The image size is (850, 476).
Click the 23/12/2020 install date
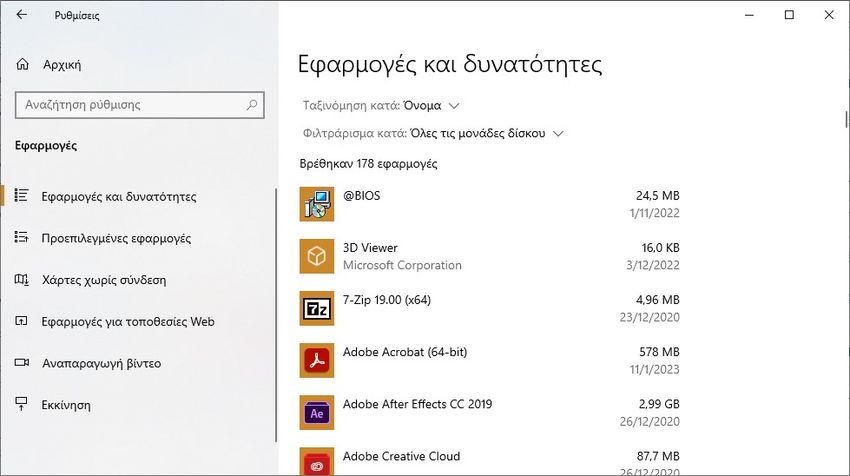(649, 317)
